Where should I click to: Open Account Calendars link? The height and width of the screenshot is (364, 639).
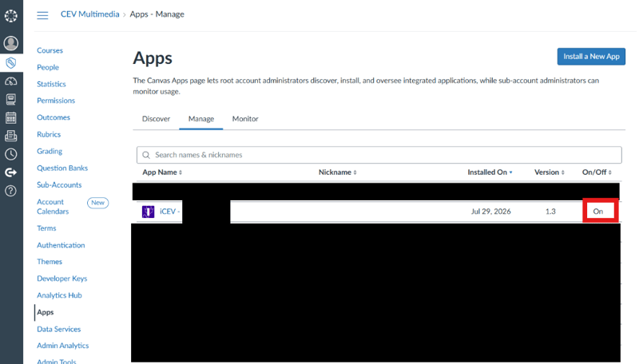click(53, 207)
